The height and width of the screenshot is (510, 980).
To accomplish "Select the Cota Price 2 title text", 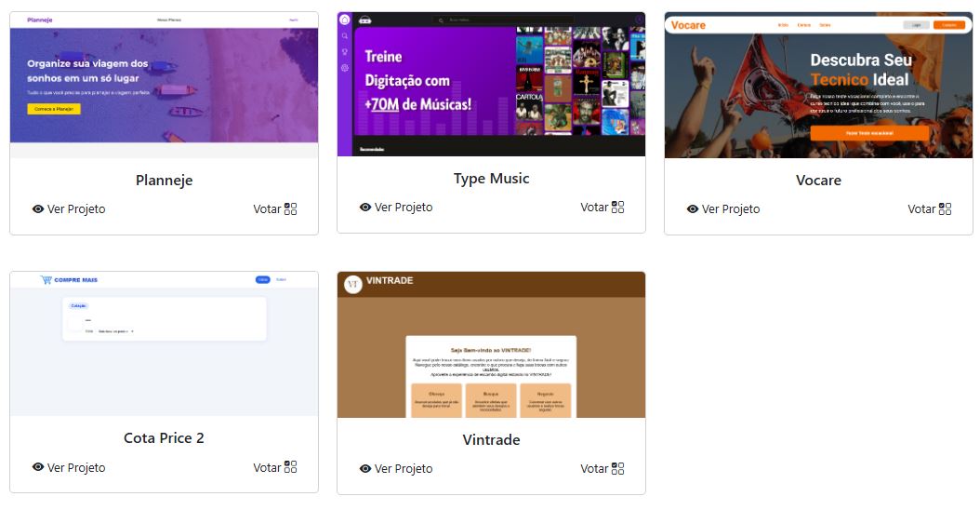I will coord(164,438).
